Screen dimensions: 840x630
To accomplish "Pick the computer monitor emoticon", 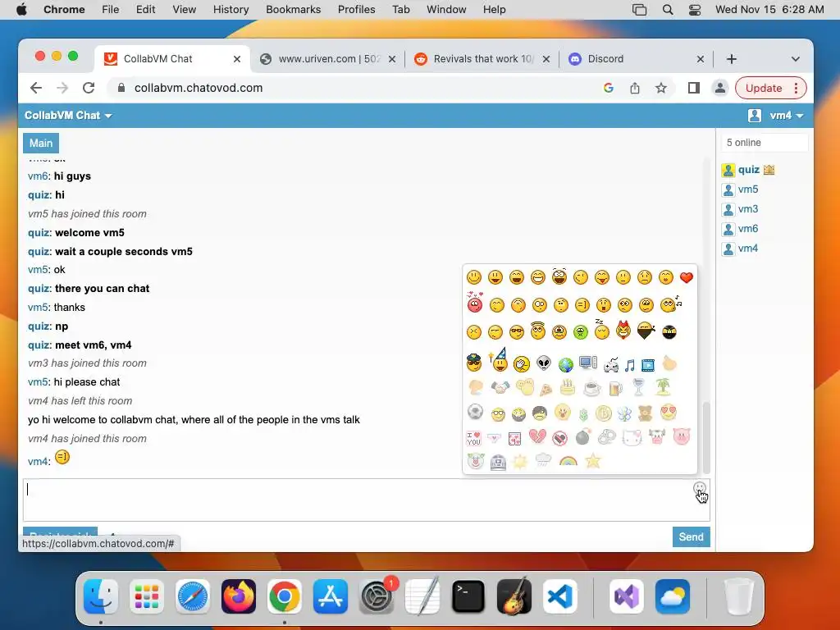I will pyautogui.click(x=587, y=363).
